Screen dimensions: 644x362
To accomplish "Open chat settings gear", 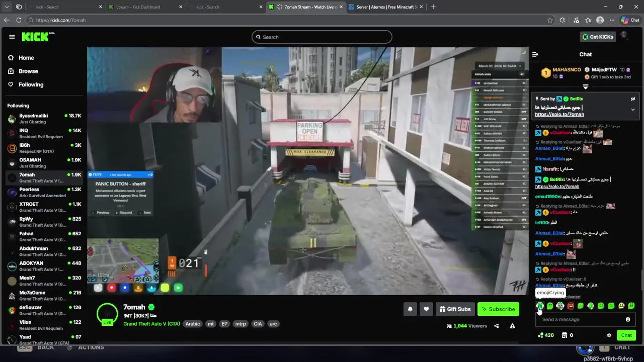I will coord(609,335).
